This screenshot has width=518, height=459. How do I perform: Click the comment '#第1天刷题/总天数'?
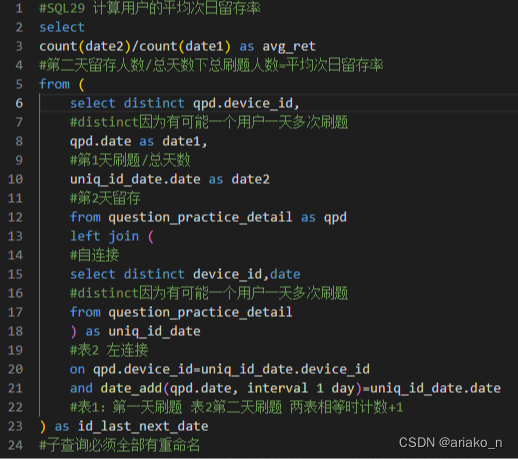pos(130,160)
